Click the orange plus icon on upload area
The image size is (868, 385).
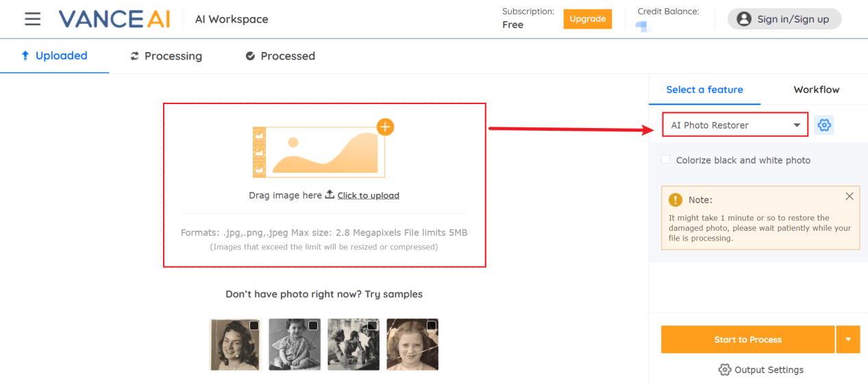[x=386, y=127]
